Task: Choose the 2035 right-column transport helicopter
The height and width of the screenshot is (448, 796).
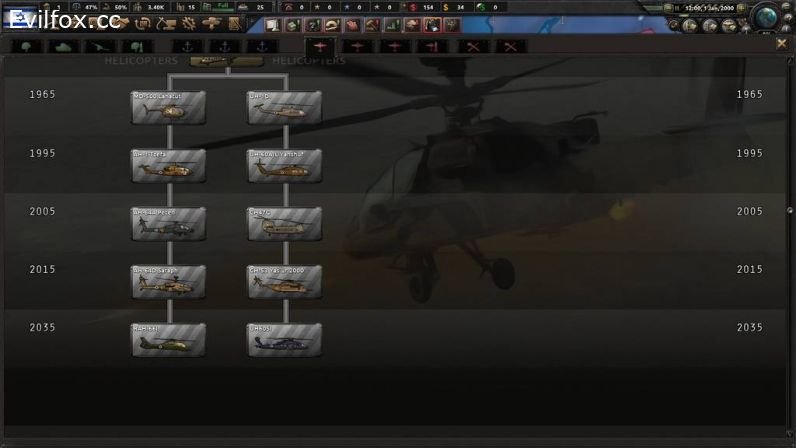Action: (x=285, y=340)
